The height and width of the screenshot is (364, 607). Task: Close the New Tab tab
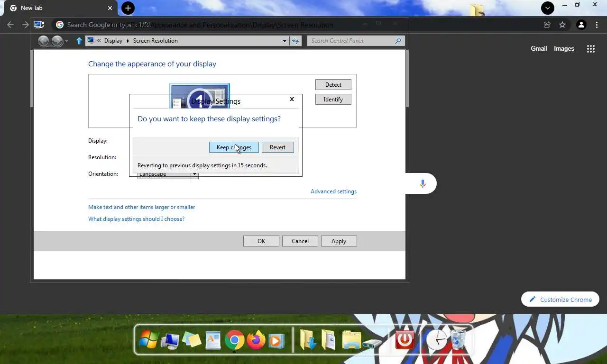(110, 8)
